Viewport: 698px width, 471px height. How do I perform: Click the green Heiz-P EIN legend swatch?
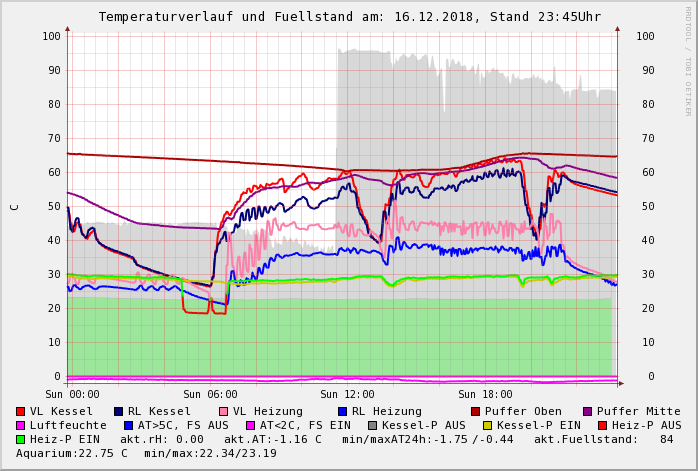pyautogui.click(x=21, y=439)
